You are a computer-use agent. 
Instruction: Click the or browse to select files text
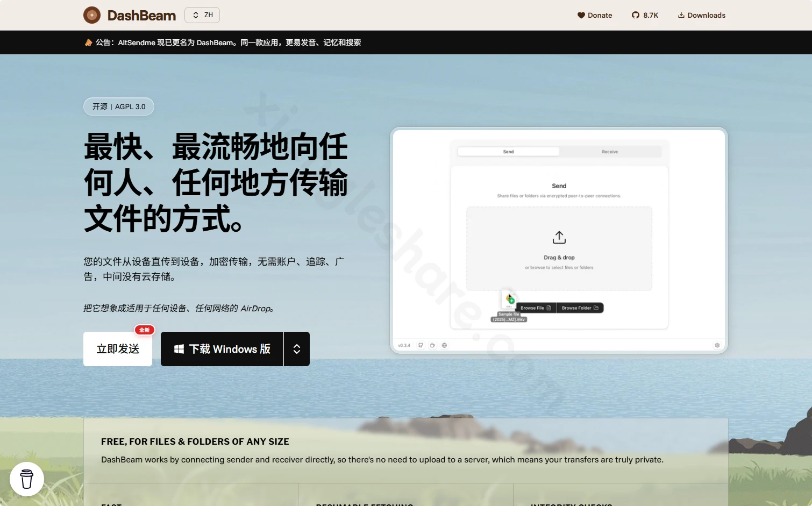[559, 267]
